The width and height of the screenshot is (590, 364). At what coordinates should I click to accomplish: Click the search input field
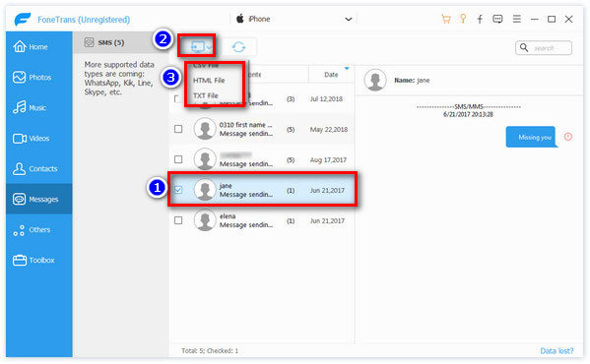[x=544, y=47]
